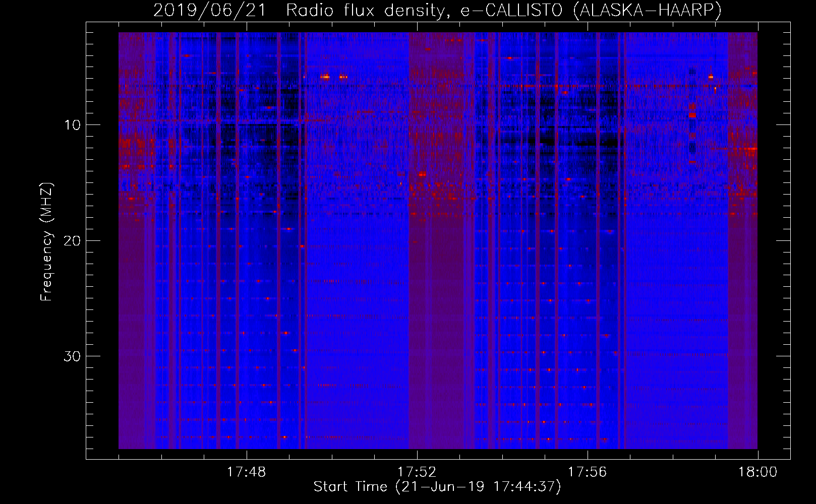
Task: Click the 20 MHz frequency tick label
Action: point(73,240)
